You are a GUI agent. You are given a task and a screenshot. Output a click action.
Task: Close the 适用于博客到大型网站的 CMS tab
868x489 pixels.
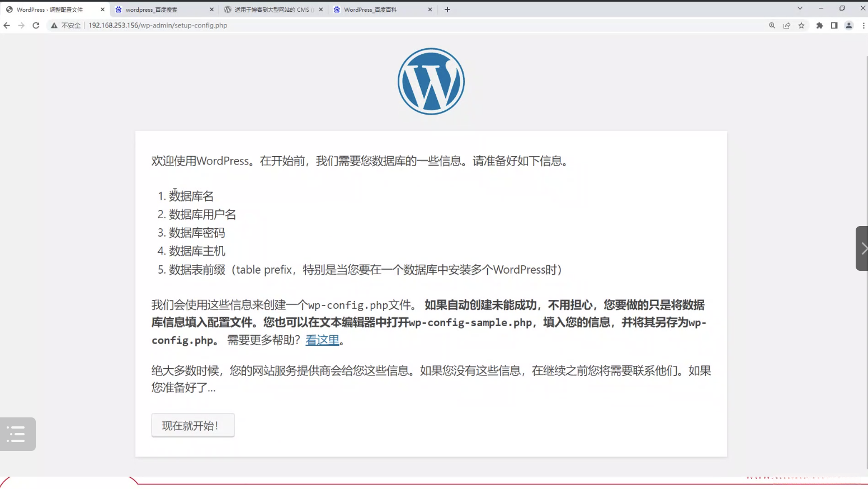click(x=320, y=10)
